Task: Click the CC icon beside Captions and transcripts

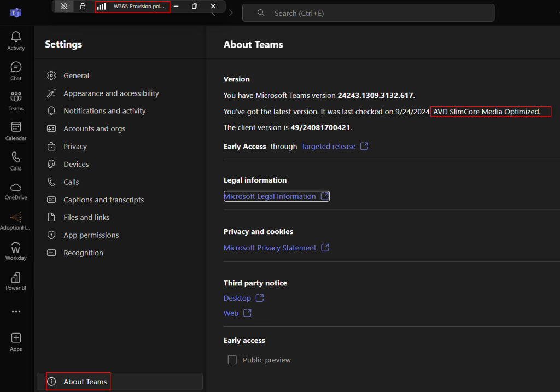Action: (x=51, y=200)
